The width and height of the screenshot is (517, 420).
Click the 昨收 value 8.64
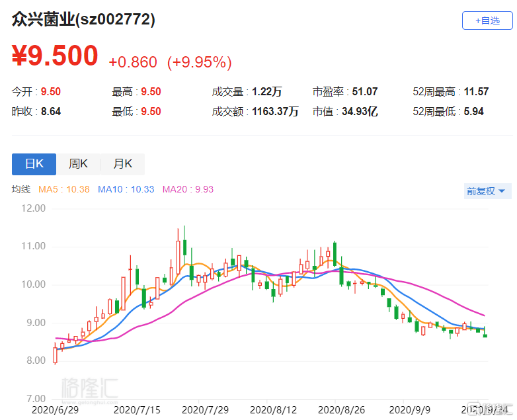(51, 111)
